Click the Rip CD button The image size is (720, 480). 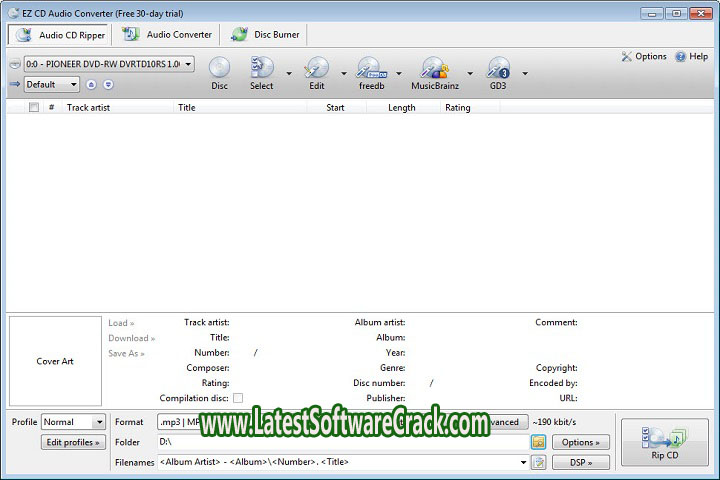pos(663,444)
